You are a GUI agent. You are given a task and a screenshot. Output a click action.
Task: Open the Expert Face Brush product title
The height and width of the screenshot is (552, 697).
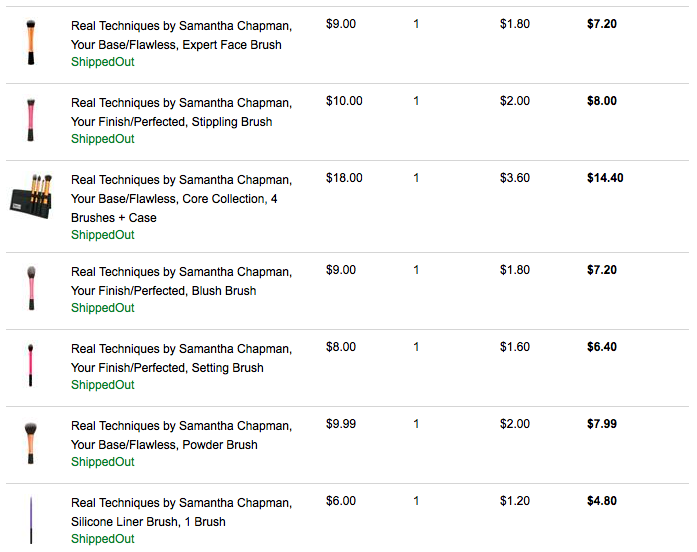[181, 34]
